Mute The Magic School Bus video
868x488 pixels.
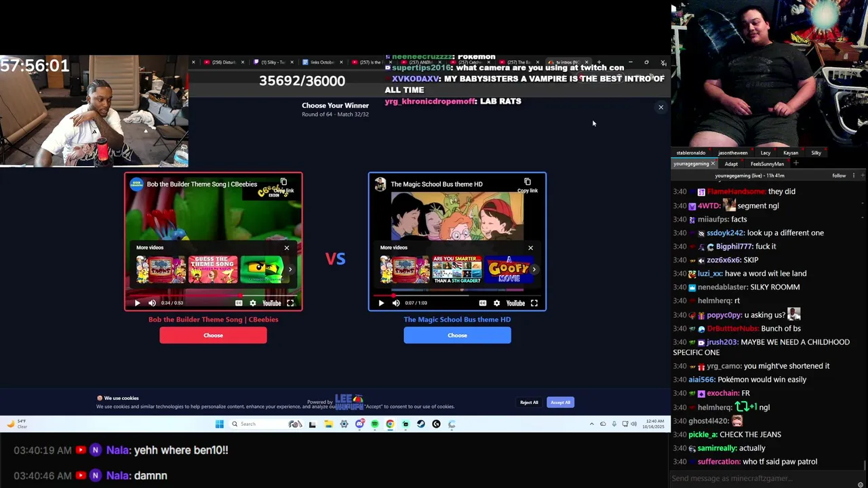click(396, 303)
